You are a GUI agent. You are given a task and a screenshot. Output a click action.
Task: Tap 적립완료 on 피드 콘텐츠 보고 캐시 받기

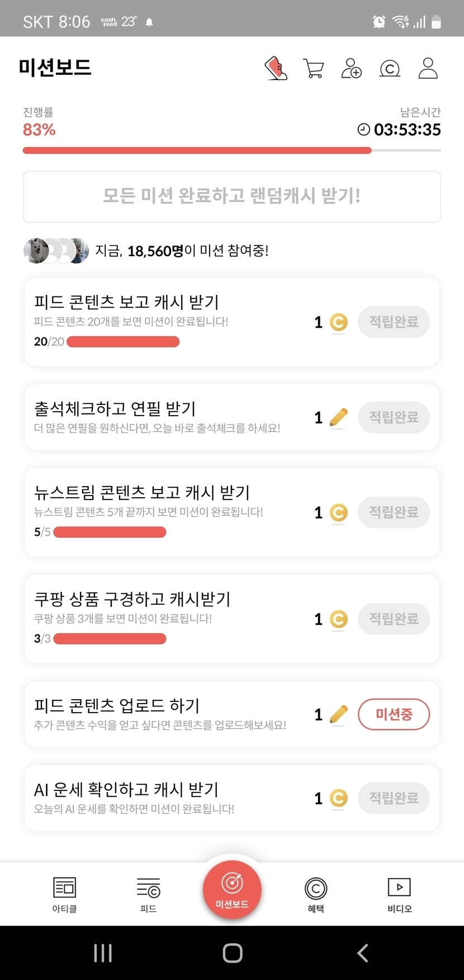[394, 322]
